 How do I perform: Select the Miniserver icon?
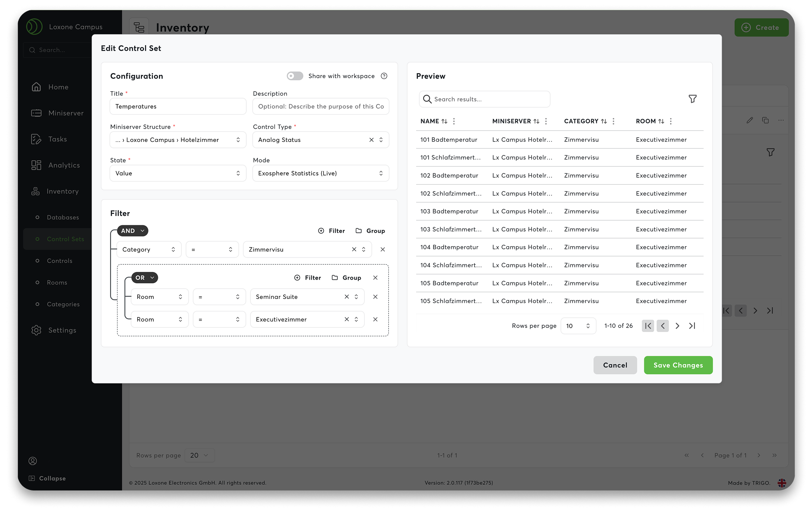[36, 113]
